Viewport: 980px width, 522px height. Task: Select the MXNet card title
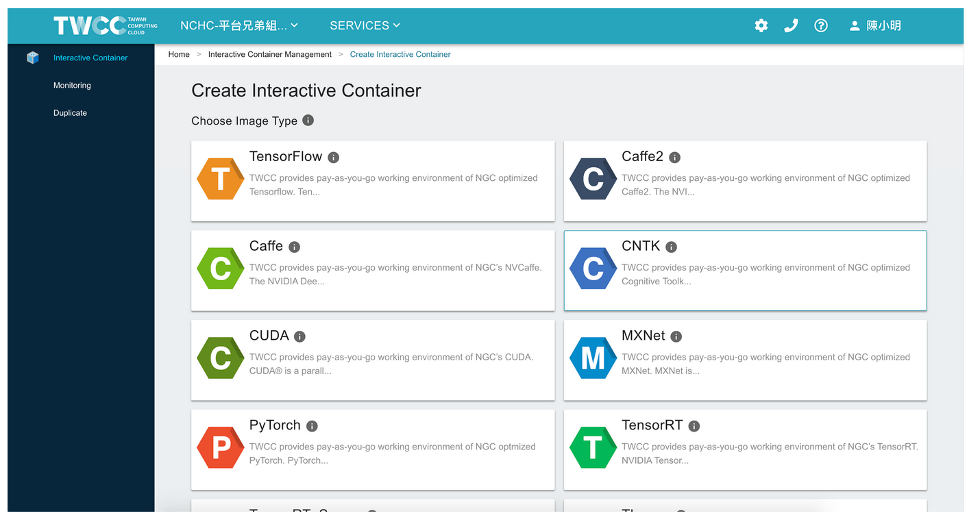[644, 336]
